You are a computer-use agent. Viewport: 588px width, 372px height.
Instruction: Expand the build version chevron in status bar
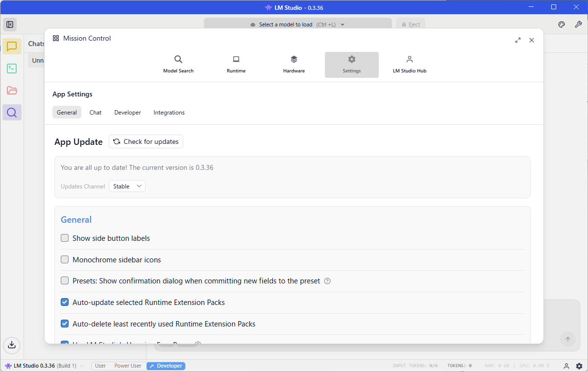82,366
